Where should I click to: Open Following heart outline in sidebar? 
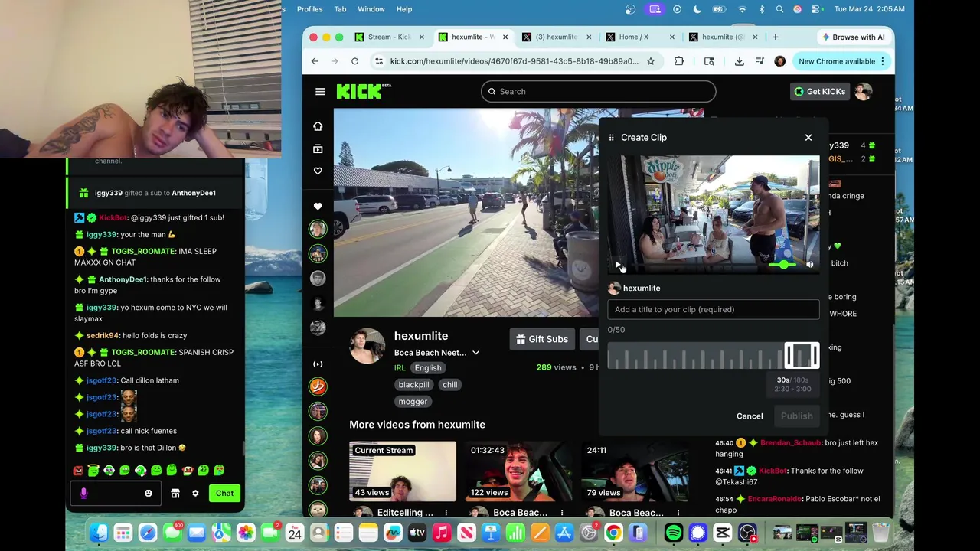pyautogui.click(x=318, y=171)
